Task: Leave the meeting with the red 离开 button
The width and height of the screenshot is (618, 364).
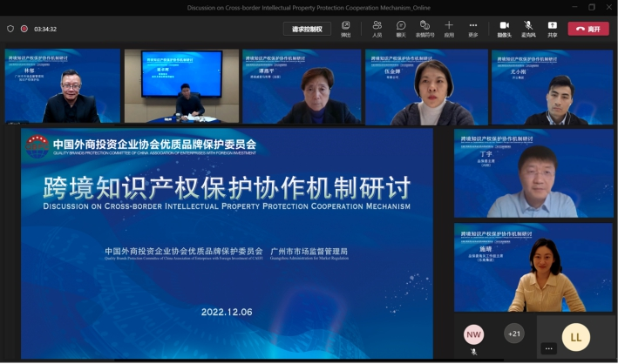Action: coord(588,29)
